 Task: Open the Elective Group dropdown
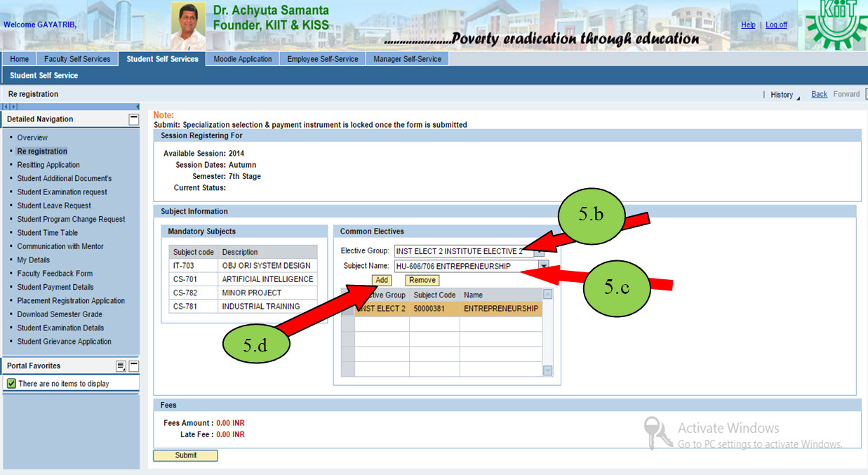pos(540,251)
